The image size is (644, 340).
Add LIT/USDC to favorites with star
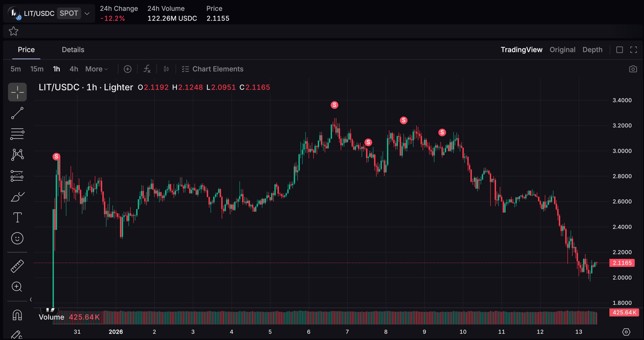[13, 31]
